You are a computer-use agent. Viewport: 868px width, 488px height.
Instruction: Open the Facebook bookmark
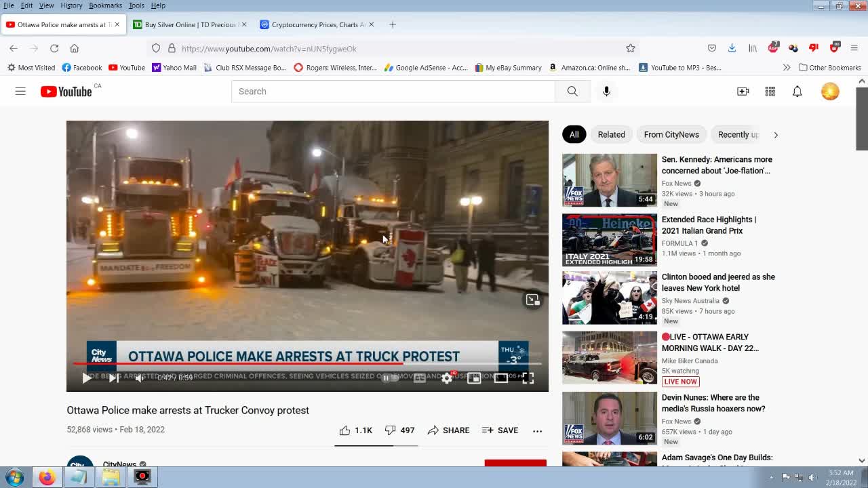pos(81,68)
